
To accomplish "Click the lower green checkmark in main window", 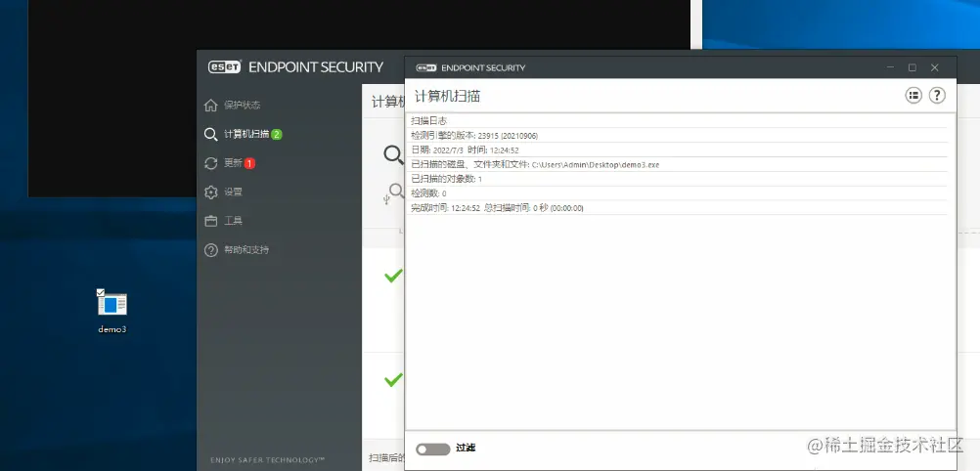I will [393, 379].
